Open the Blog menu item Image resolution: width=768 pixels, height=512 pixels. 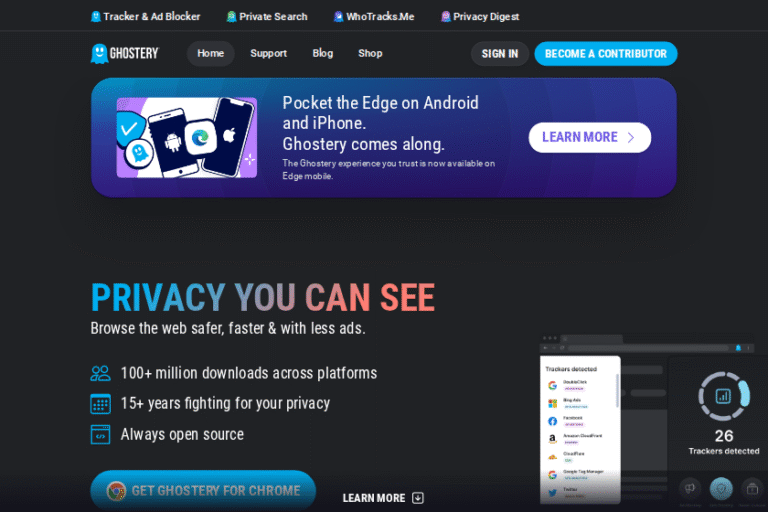pyautogui.click(x=323, y=53)
